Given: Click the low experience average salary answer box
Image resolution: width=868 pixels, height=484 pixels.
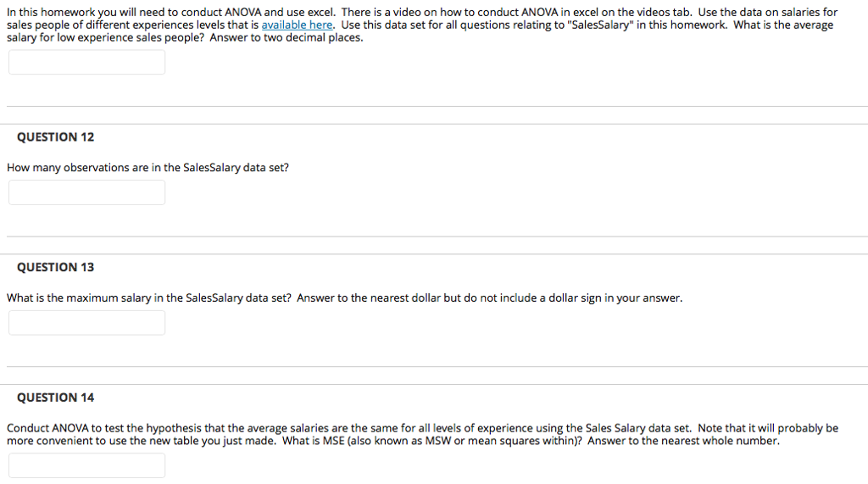Looking at the screenshot, I should 87,62.
